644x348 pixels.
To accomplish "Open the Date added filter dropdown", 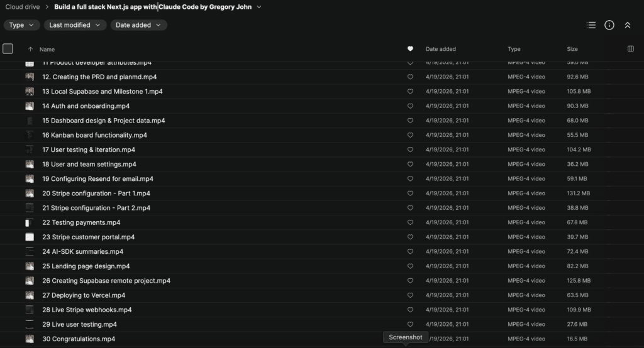I will (x=138, y=25).
